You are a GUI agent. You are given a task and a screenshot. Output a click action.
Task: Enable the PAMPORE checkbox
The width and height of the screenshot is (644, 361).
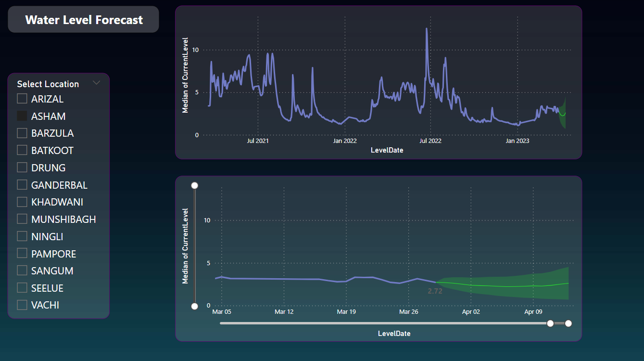(22, 253)
